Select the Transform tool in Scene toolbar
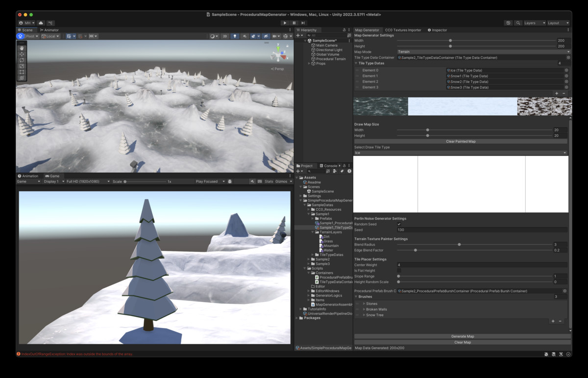The height and width of the screenshot is (378, 588). (x=22, y=77)
